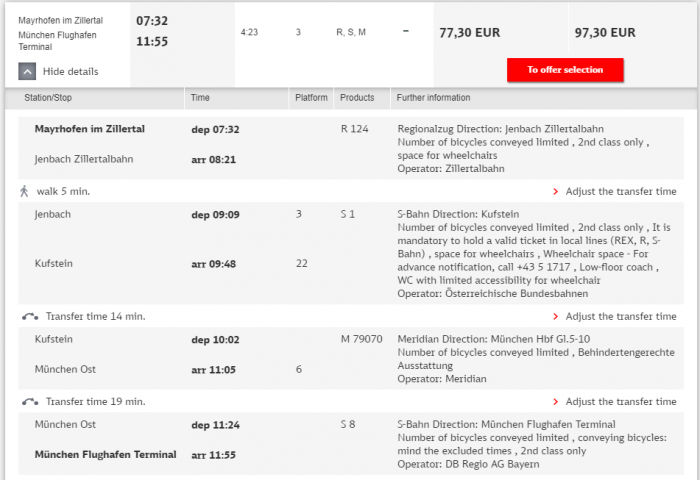Click red arrow next to first Adjust link

coord(556,191)
